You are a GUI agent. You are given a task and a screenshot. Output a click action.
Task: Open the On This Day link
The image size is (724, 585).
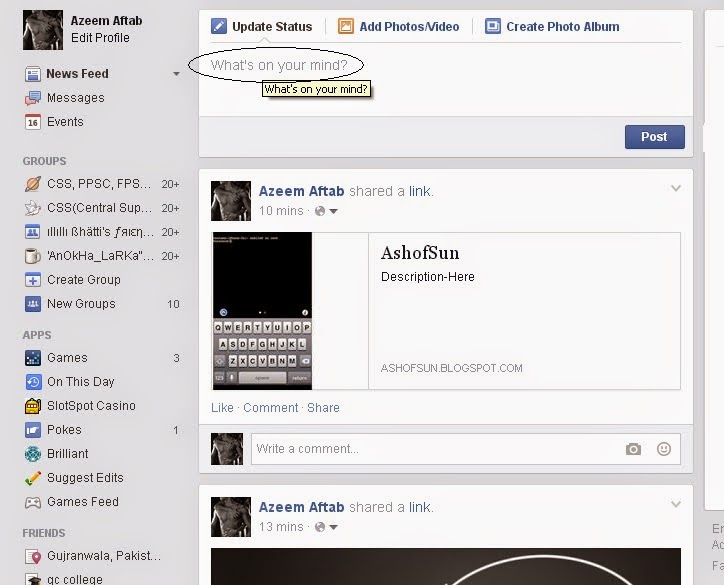81,382
